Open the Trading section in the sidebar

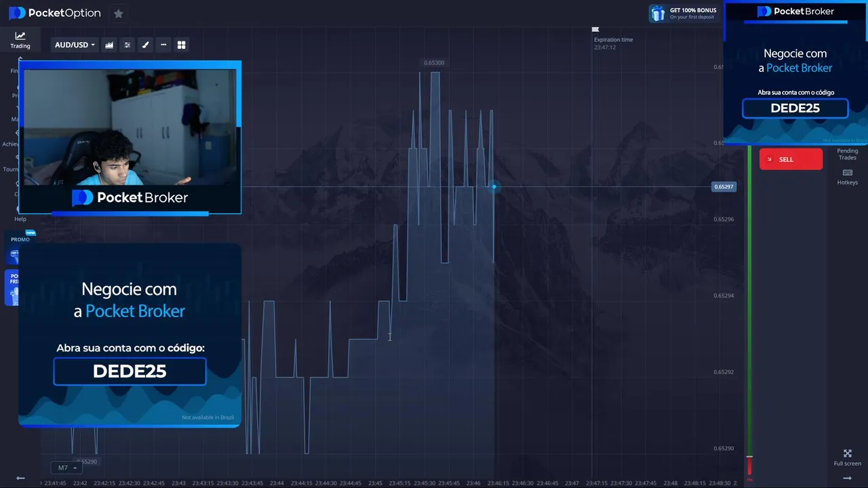(x=20, y=40)
